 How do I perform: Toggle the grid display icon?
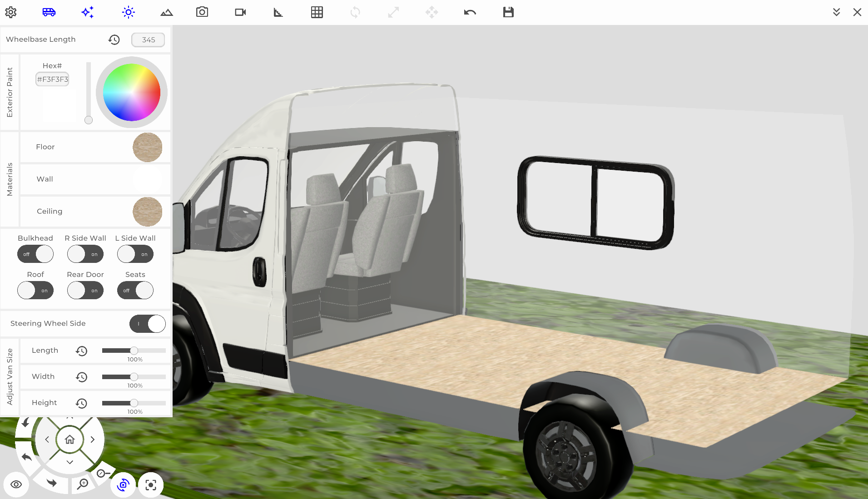(x=317, y=12)
